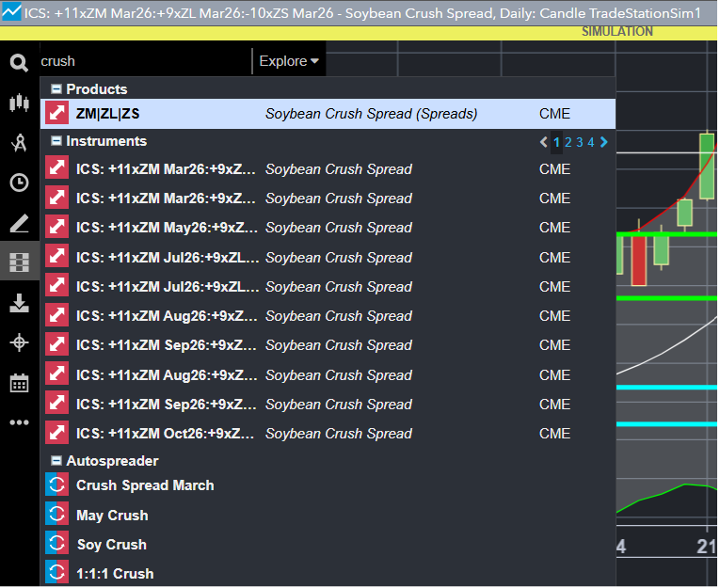
Task: Click the clock time interval icon
Action: (19, 183)
